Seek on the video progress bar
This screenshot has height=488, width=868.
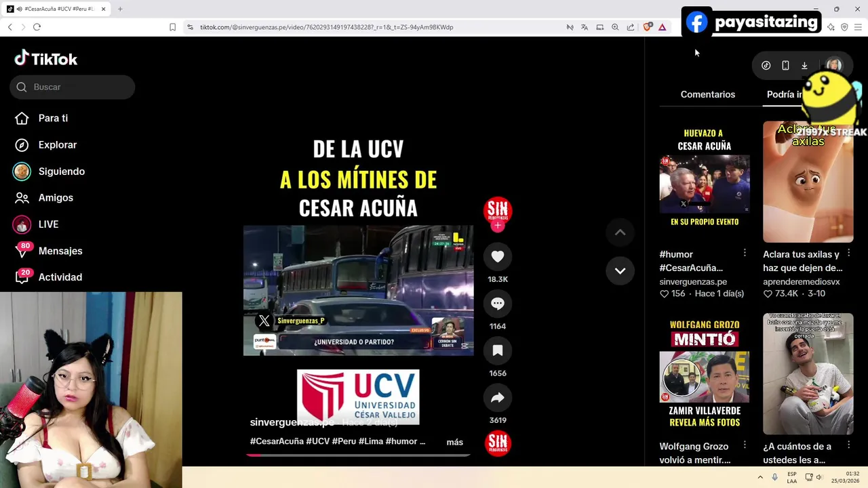tap(359, 455)
